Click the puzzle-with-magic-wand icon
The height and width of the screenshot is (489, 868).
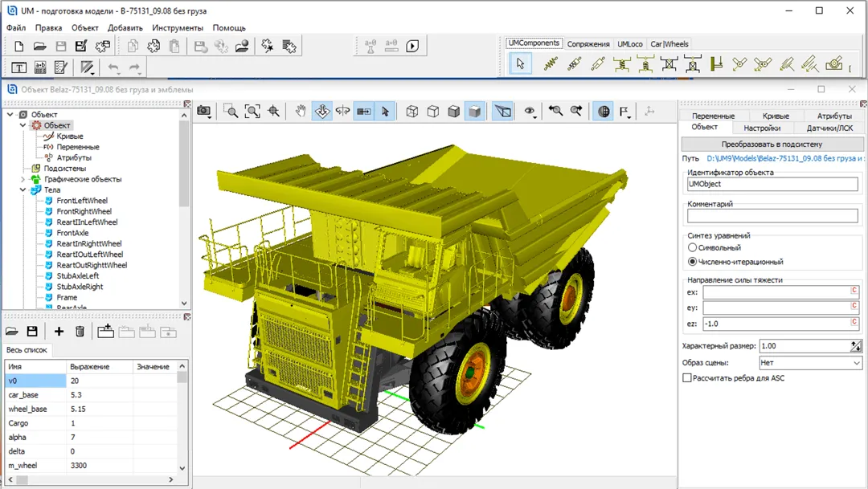pyautogui.click(x=268, y=47)
